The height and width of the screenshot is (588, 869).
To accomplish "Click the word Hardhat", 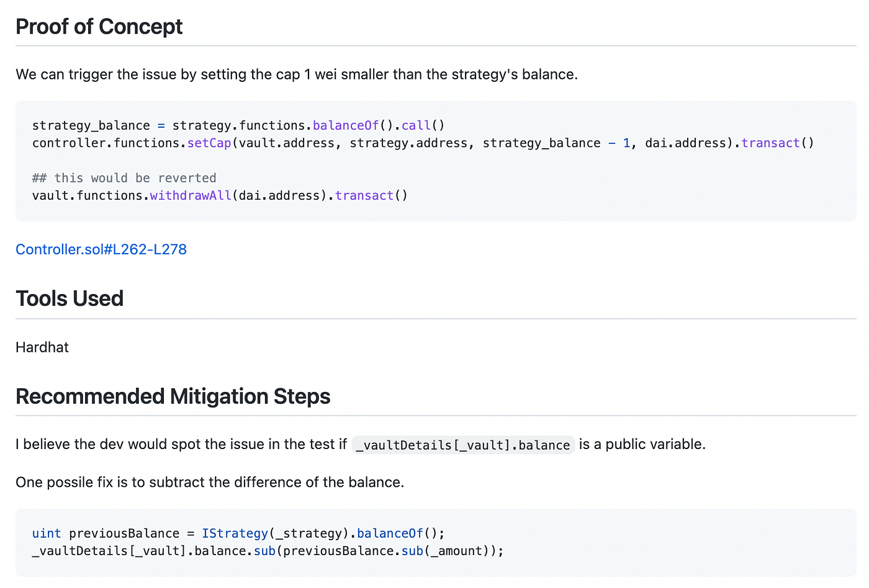I will click(x=42, y=347).
